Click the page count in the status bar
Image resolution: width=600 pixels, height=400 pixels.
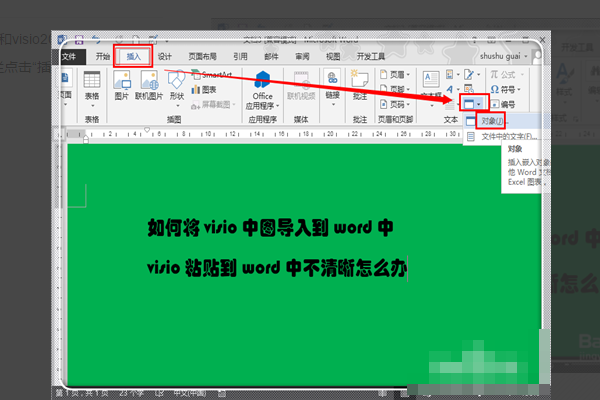pos(82,393)
